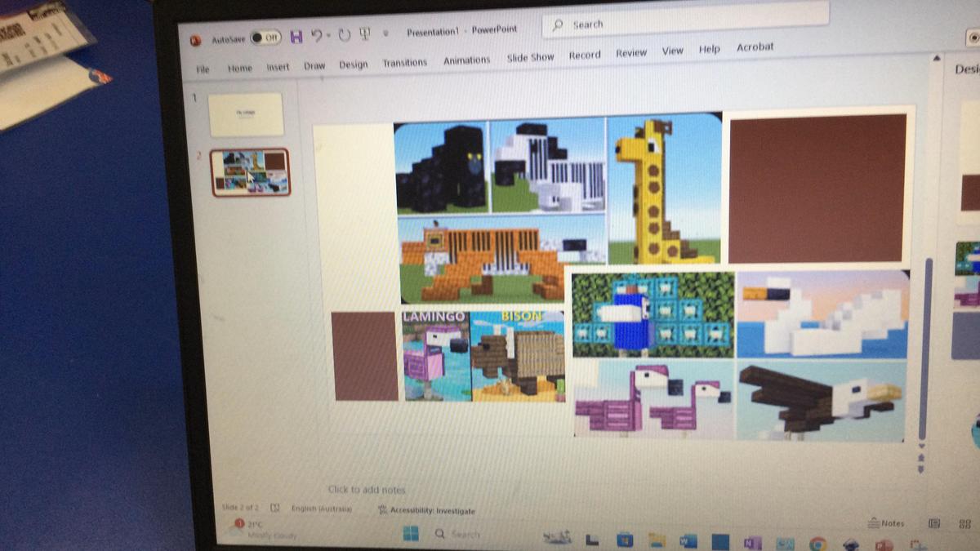Open File Explorer from the taskbar

click(x=657, y=540)
